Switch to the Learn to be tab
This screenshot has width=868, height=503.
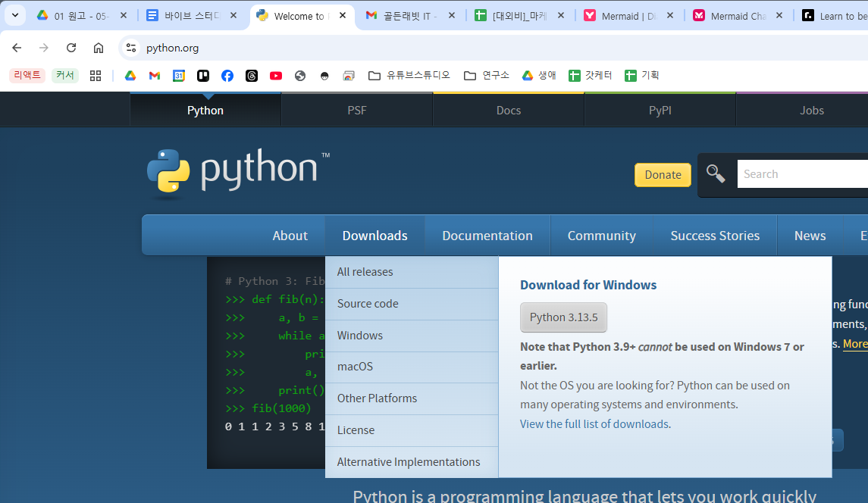[833, 16]
